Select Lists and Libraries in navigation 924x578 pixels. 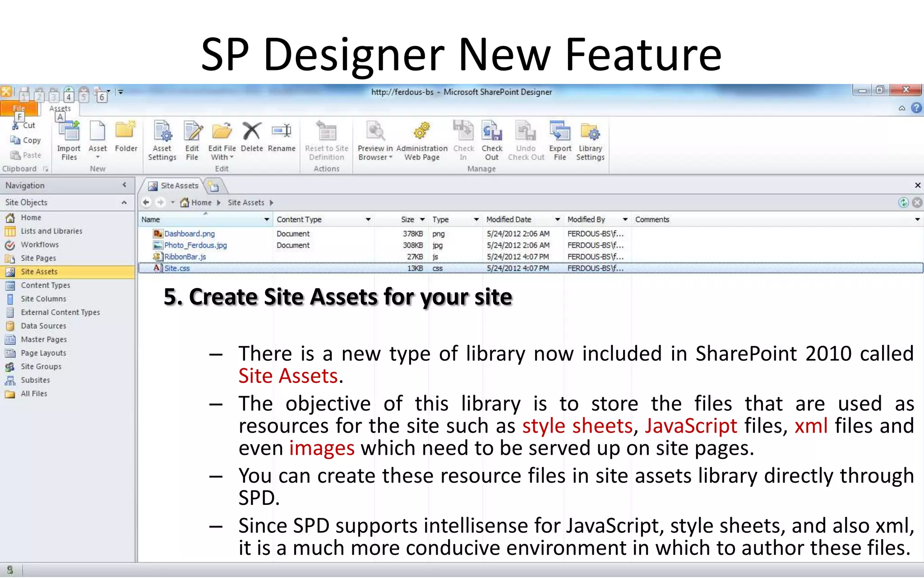pos(51,231)
